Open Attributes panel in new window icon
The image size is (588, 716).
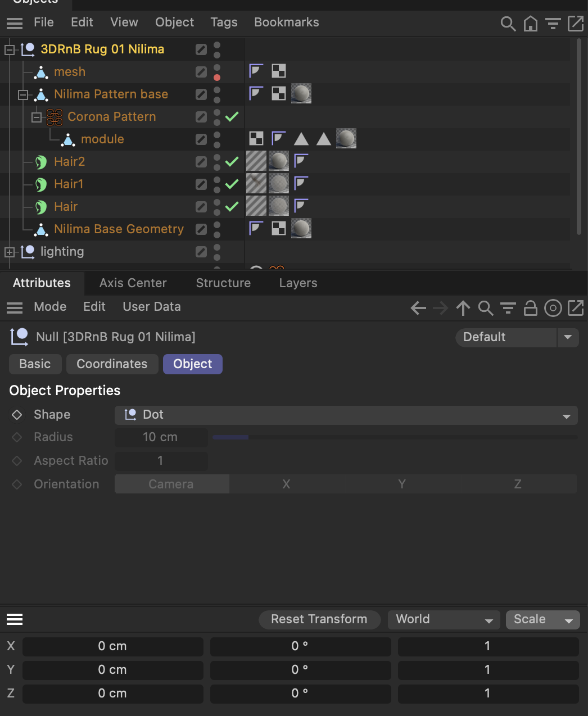point(576,308)
